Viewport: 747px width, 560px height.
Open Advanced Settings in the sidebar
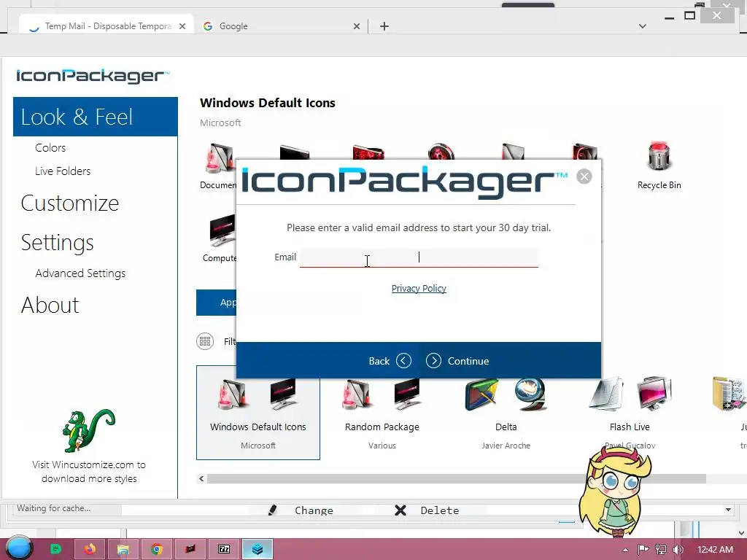point(80,273)
